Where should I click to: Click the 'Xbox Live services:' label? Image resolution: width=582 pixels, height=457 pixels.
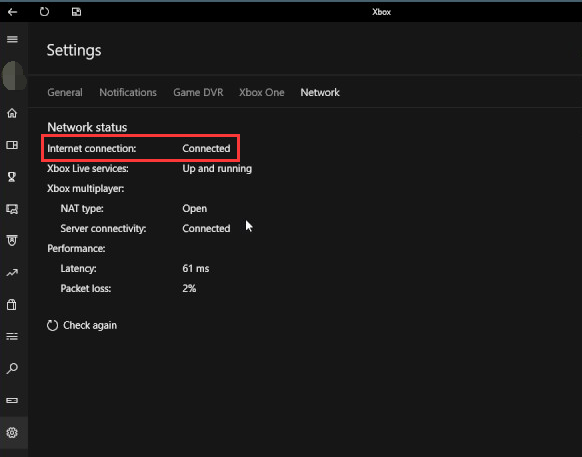[88, 169]
